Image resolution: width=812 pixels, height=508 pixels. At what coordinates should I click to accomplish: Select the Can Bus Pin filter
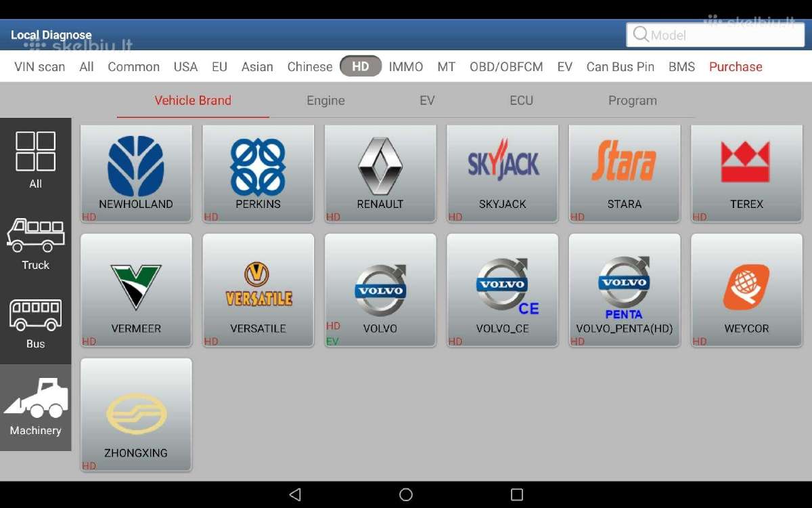click(621, 66)
